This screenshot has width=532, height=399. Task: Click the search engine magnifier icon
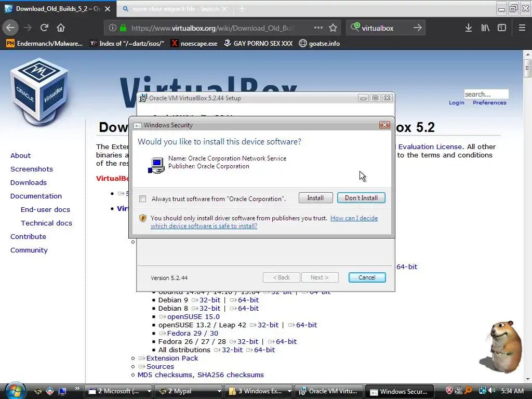tap(355, 27)
